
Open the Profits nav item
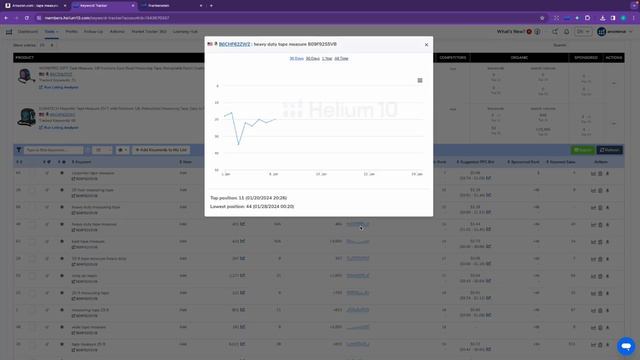[x=71, y=32]
